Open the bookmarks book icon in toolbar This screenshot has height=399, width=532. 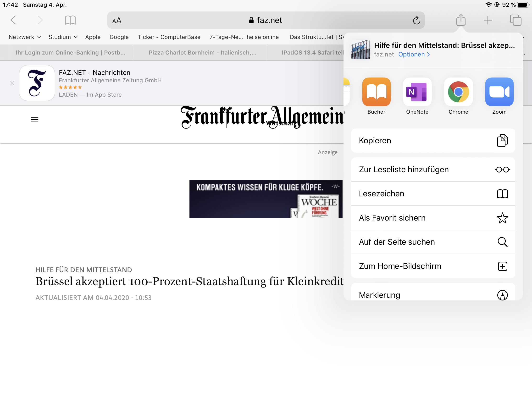70,20
